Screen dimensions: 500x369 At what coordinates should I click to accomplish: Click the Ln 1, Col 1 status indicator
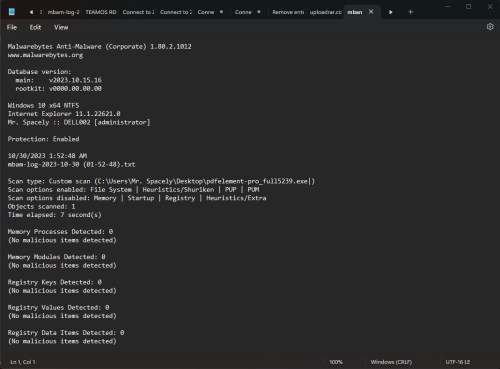pyautogui.click(x=23, y=362)
